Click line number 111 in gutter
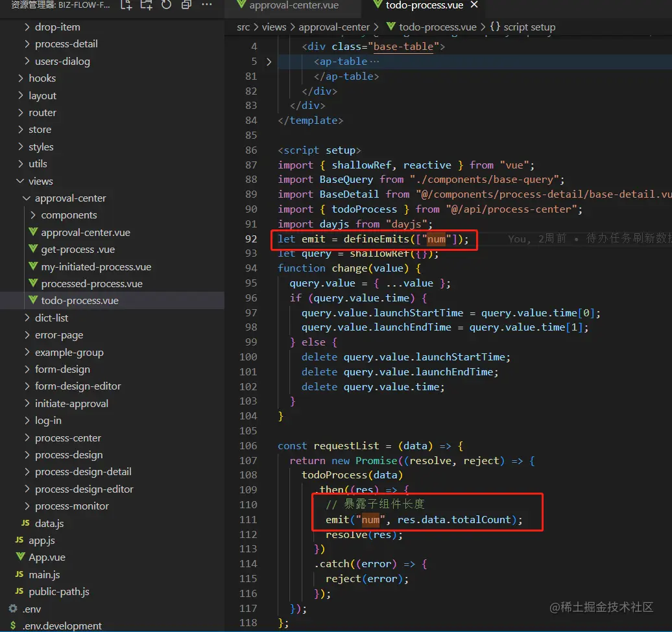The height and width of the screenshot is (632, 672). click(248, 520)
